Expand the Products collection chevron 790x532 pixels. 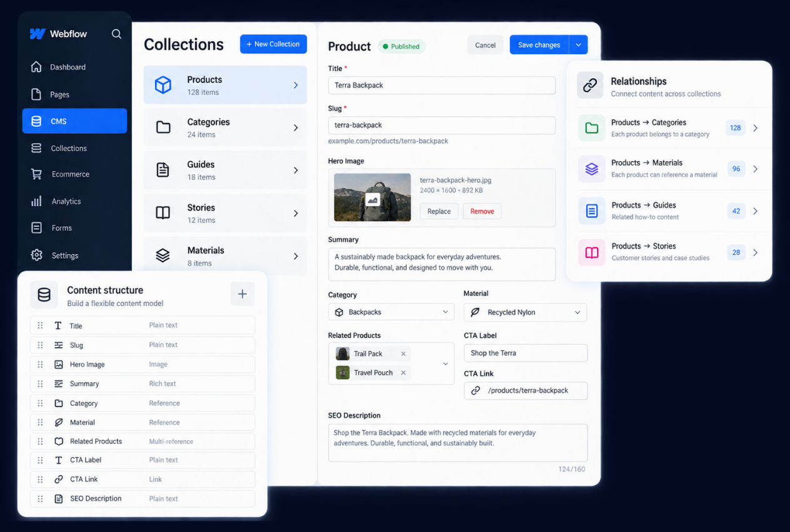(x=296, y=85)
